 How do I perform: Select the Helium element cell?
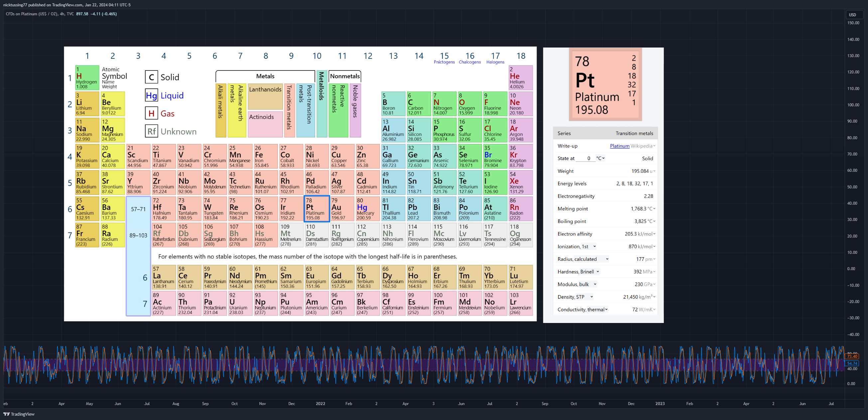point(521,78)
